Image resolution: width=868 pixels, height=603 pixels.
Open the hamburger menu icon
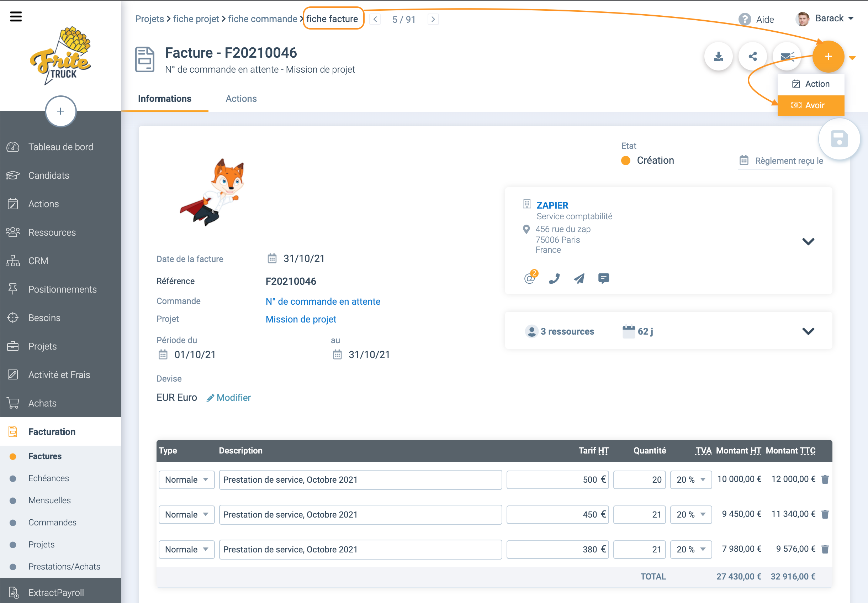tap(16, 17)
